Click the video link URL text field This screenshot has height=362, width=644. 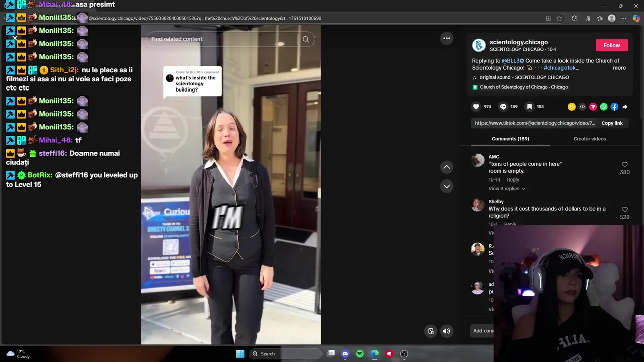coord(535,123)
